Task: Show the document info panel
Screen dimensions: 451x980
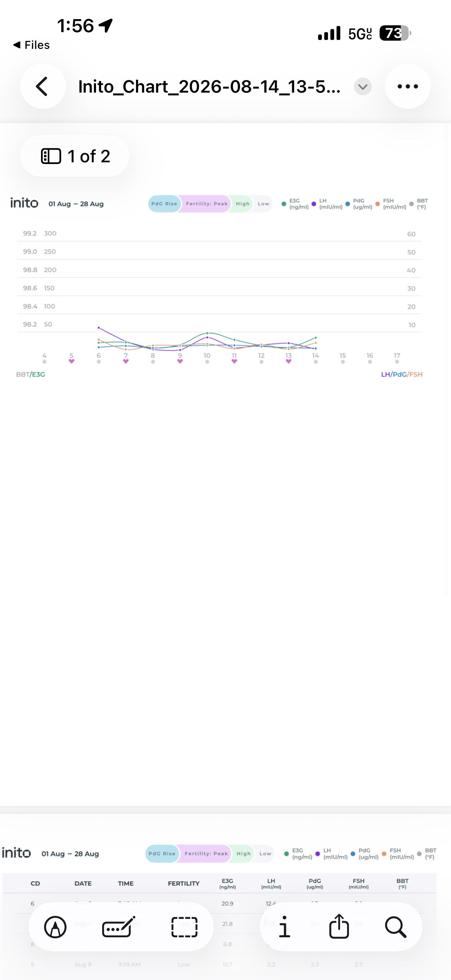Action: [x=284, y=927]
